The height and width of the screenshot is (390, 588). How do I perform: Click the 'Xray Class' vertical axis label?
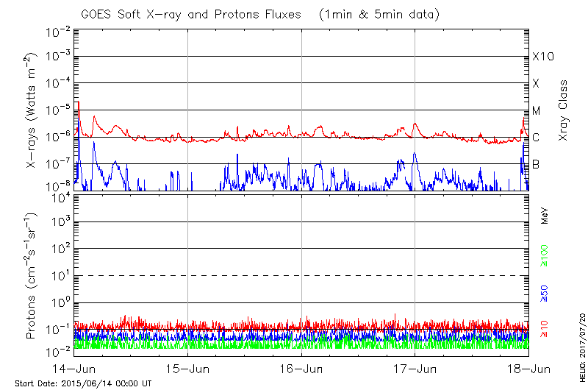[564, 110]
